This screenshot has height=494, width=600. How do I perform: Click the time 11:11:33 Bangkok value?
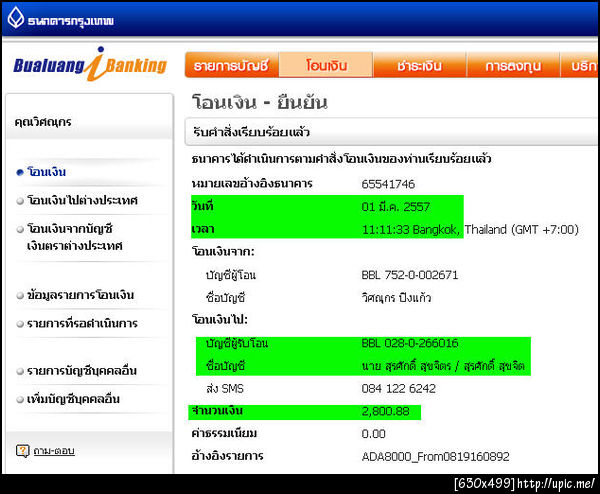coord(470,229)
